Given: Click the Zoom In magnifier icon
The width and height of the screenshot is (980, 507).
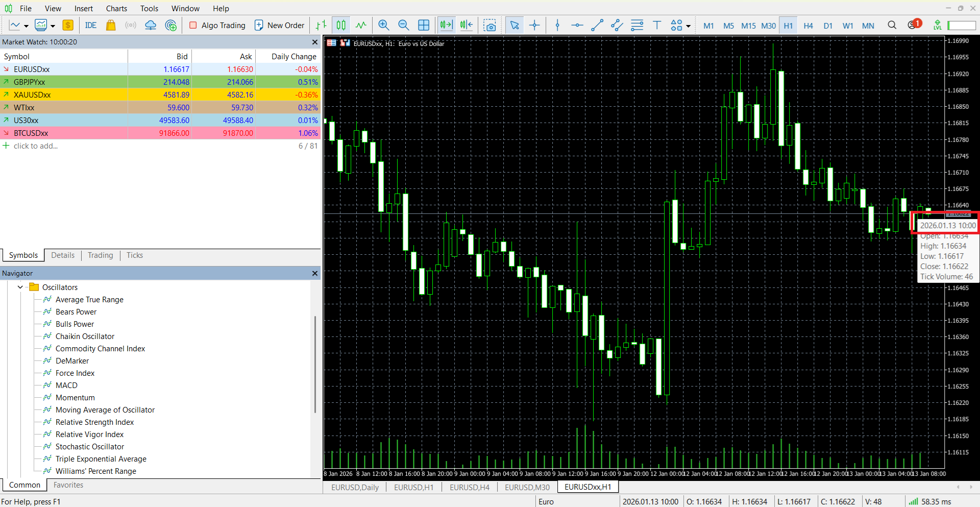Looking at the screenshot, I should pos(384,25).
